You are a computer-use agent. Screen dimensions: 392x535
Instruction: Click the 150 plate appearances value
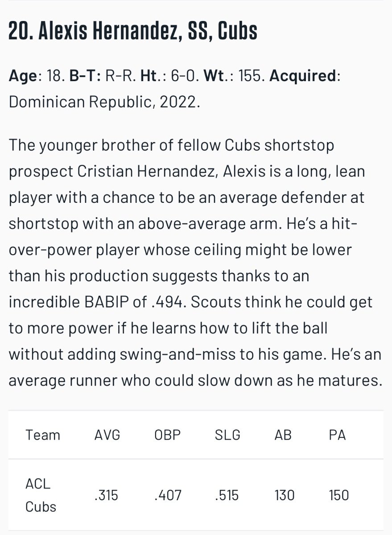(x=339, y=495)
